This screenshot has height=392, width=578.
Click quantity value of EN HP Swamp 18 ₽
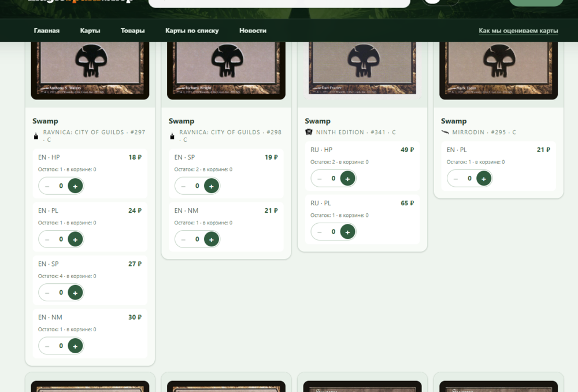pos(61,186)
